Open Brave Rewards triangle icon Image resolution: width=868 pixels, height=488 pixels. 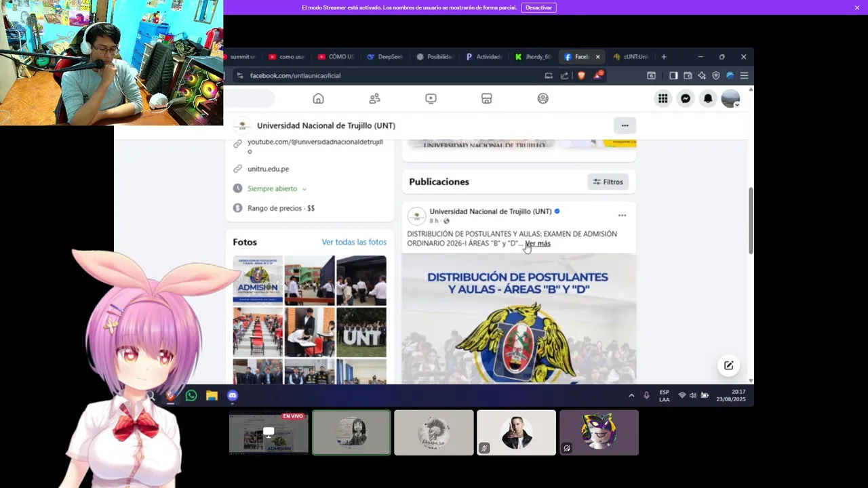point(598,75)
